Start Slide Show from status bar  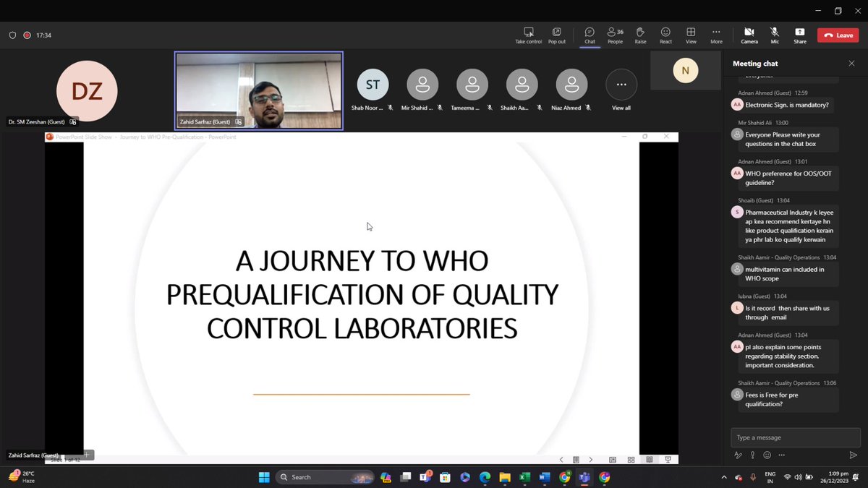tap(668, 459)
